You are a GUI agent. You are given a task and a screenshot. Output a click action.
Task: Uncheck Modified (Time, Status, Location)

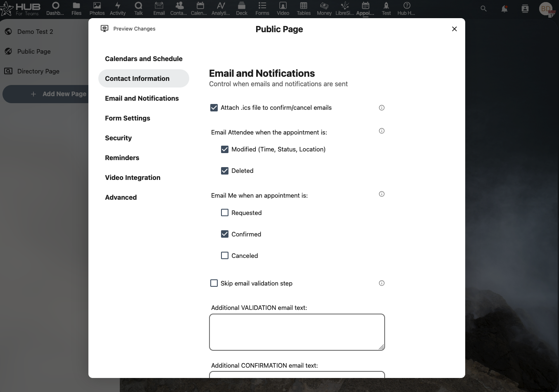225,149
